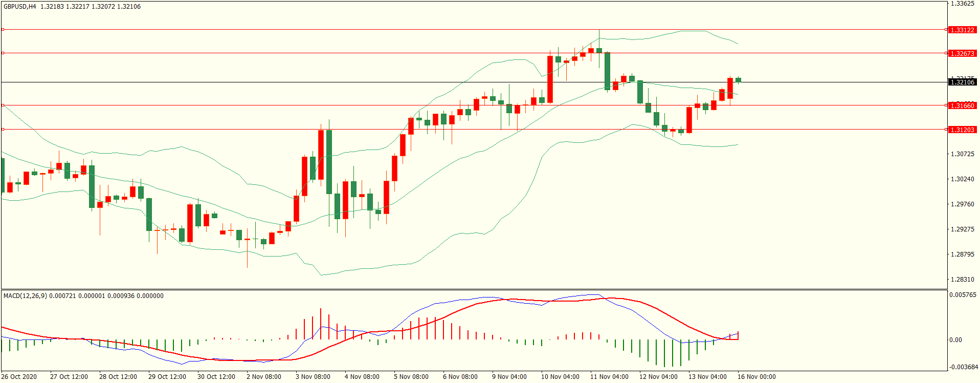Click the -0.003684 MACD scale value
Viewport: 980px width, 383px height.
[x=964, y=367]
